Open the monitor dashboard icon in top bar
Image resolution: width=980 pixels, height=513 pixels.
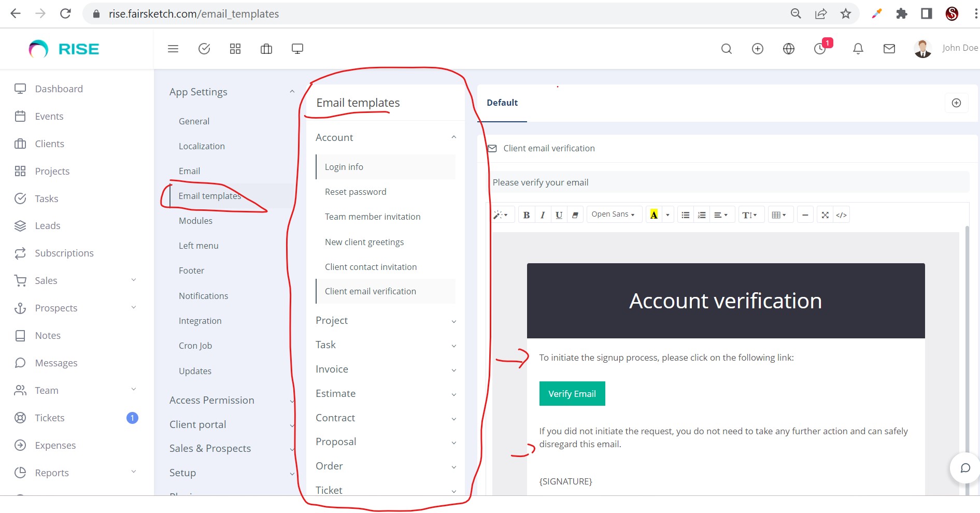pyautogui.click(x=297, y=49)
